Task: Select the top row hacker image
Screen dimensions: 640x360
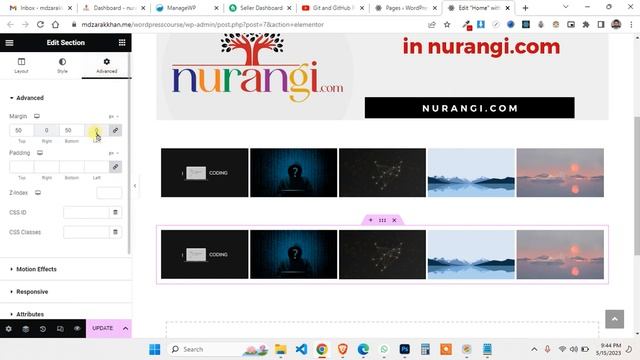Action: [x=294, y=173]
